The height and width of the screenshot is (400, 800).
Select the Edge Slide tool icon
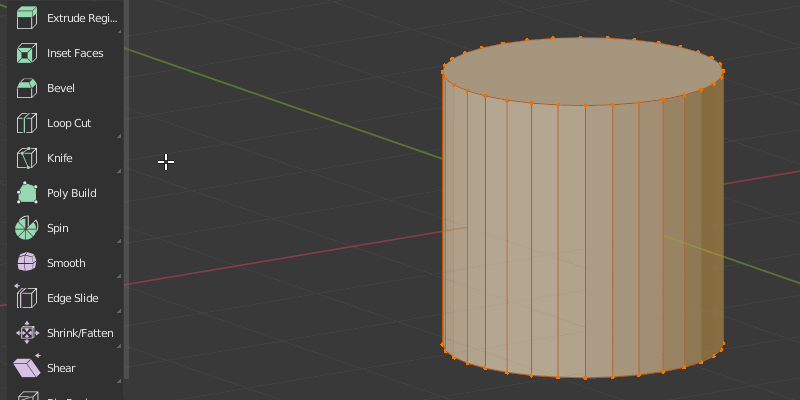pyautogui.click(x=27, y=298)
